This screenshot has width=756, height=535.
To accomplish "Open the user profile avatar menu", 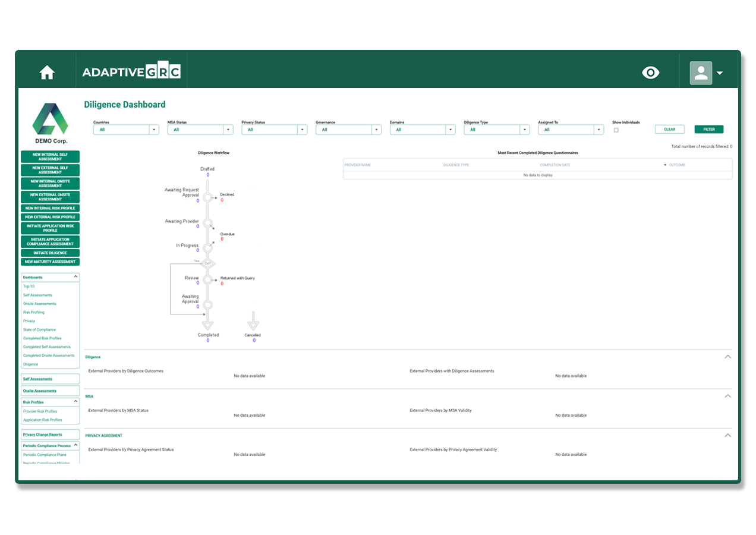I will (x=706, y=73).
